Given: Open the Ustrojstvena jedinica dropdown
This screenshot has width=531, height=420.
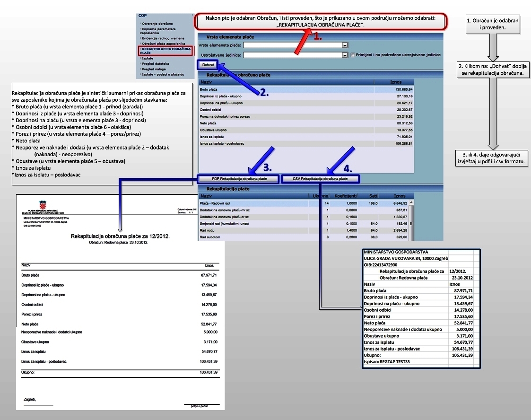Looking at the screenshot, I should [345, 55].
